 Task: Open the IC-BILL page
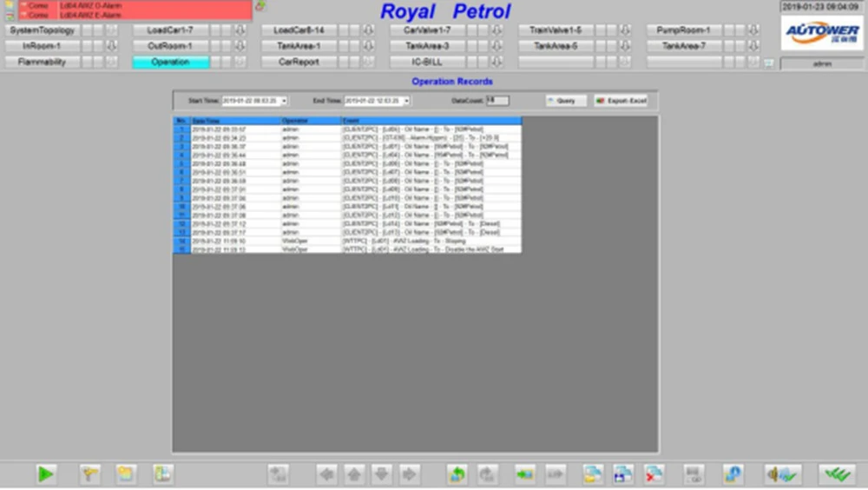pyautogui.click(x=427, y=62)
